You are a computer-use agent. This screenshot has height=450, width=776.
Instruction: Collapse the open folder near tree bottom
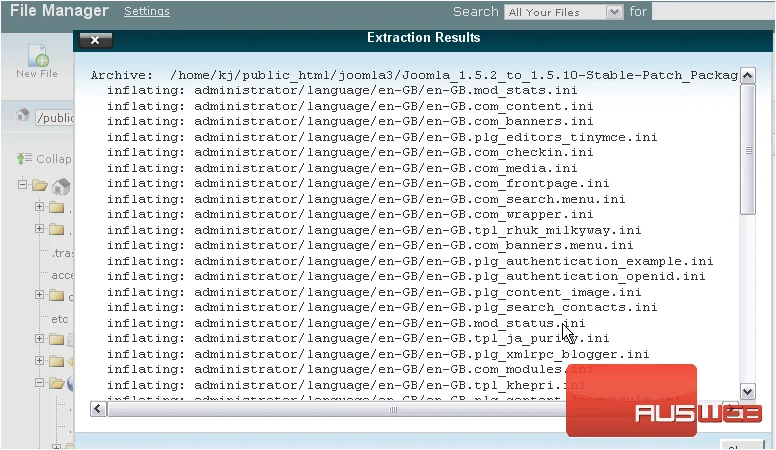point(40,383)
